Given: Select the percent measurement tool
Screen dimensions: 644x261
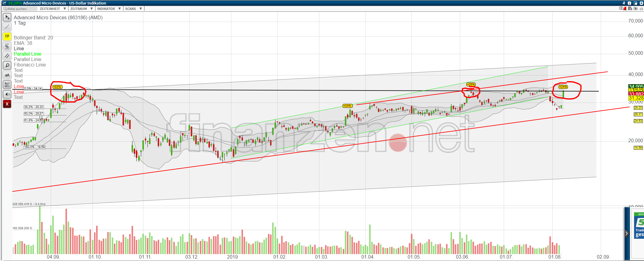Looking at the screenshot, I should tap(7, 46).
